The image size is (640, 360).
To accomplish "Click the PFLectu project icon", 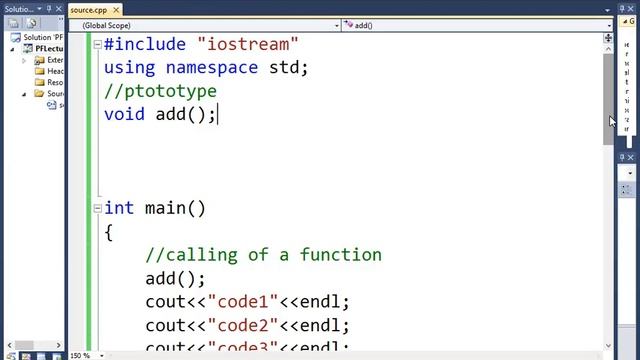I will point(27,49).
